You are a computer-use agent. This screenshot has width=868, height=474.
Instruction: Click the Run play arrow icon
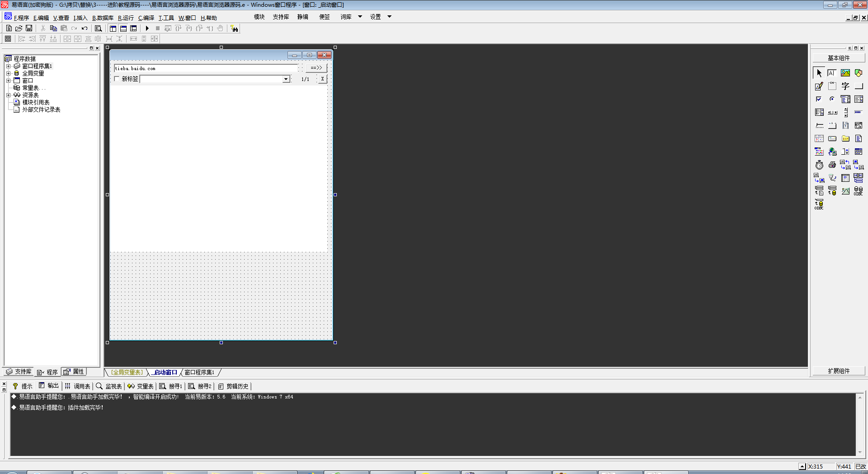click(147, 28)
